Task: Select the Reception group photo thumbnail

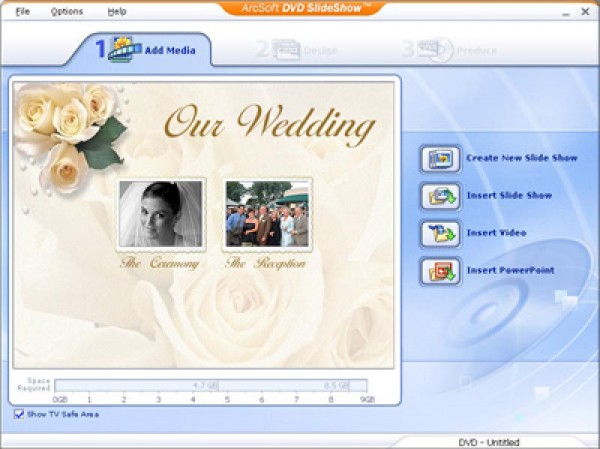Action: 267,214
